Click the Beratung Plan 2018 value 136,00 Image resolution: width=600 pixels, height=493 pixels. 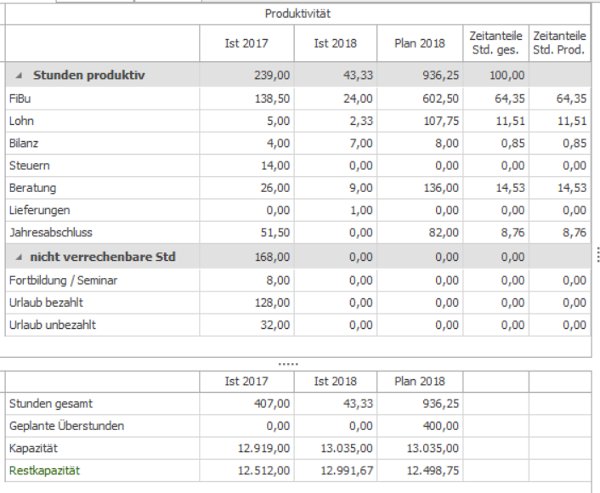[441, 188]
